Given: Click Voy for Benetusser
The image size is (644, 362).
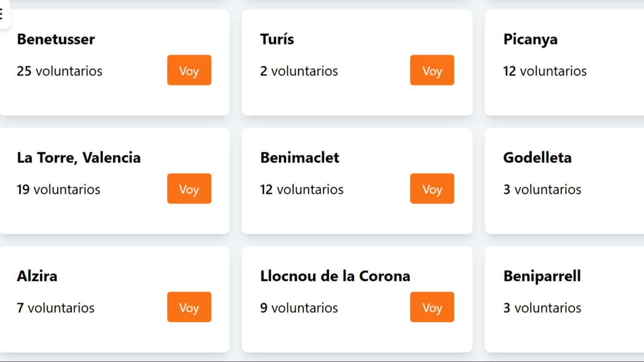Looking at the screenshot, I should point(189,71).
